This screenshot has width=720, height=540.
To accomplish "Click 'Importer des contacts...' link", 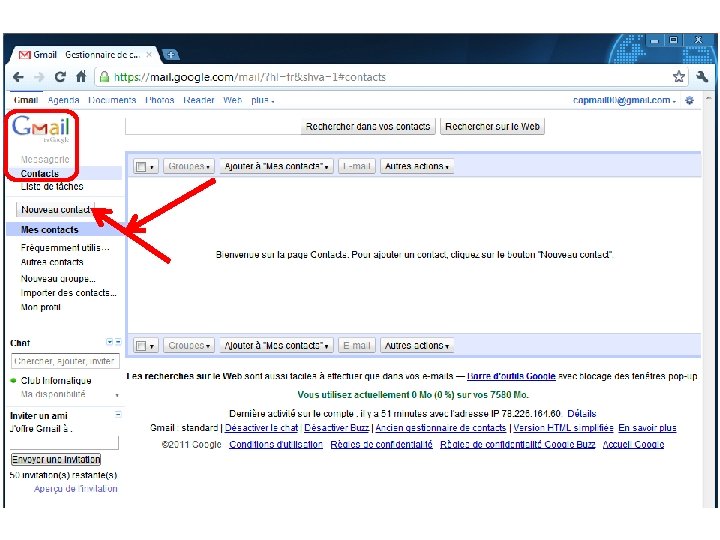I will coord(68,292).
